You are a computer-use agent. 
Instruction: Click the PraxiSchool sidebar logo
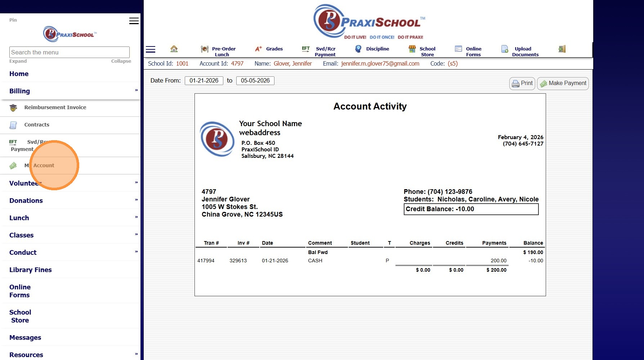(x=70, y=34)
